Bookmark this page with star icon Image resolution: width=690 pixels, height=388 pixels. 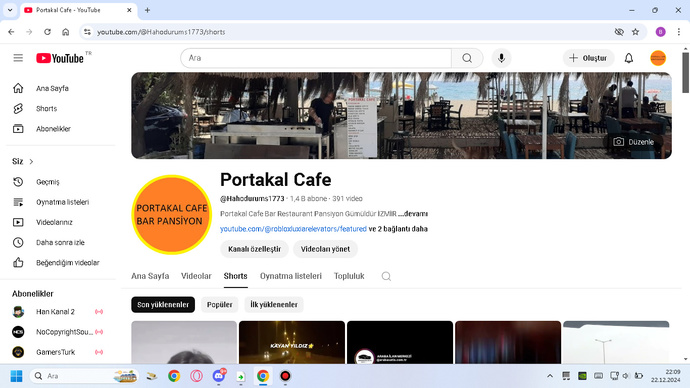pos(635,32)
